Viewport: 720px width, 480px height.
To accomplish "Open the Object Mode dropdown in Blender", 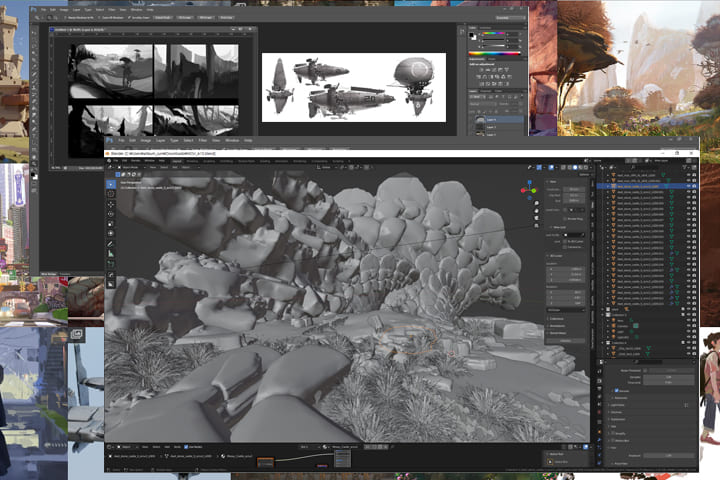I will pyautogui.click(x=130, y=167).
